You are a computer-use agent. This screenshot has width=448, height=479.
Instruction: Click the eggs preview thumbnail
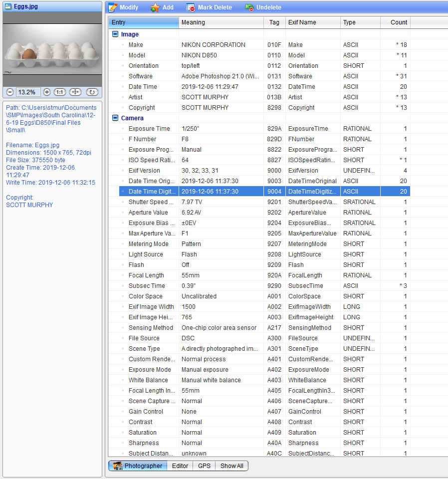point(52,55)
